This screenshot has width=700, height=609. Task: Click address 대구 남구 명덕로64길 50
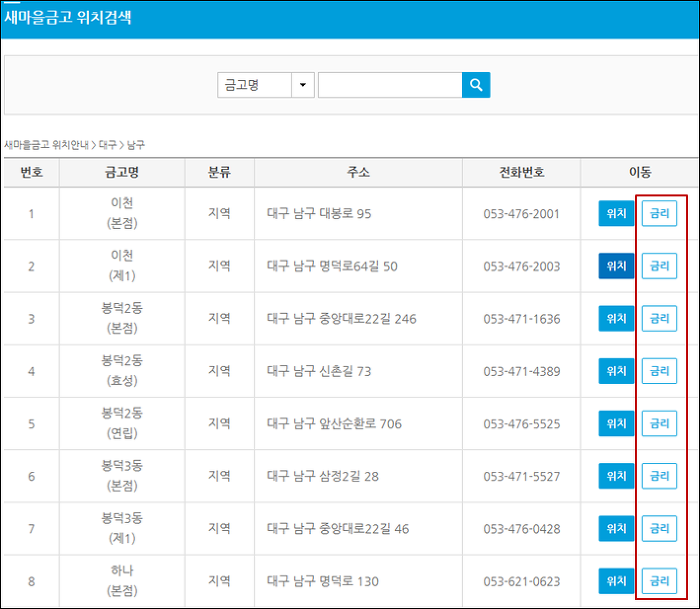tap(332, 266)
